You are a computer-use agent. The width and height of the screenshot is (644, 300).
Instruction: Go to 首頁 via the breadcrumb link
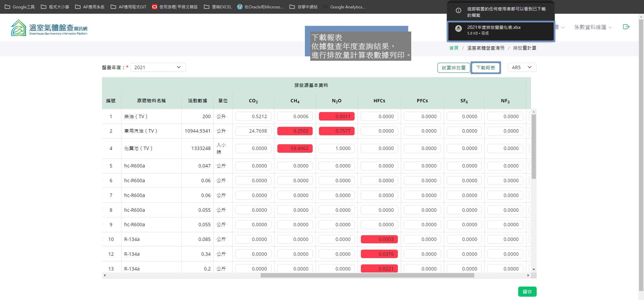[x=453, y=48]
